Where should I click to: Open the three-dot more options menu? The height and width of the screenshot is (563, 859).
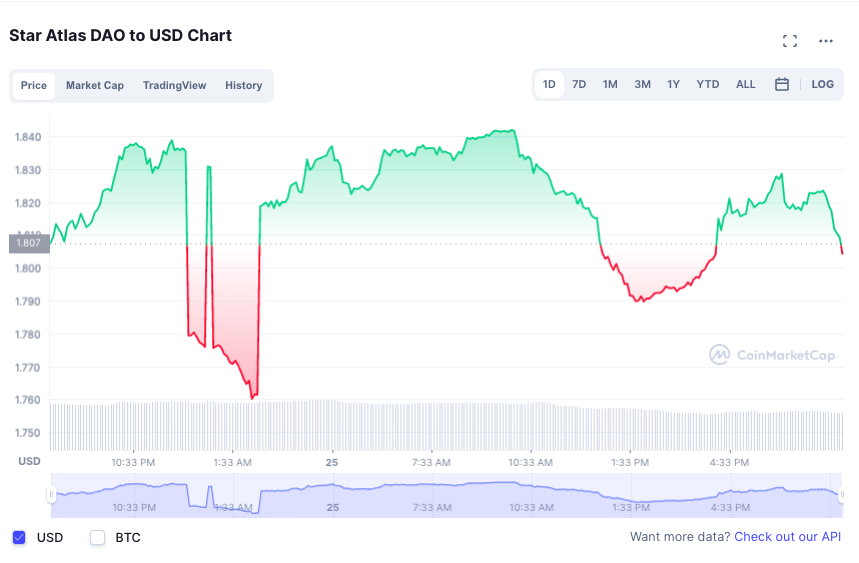(x=826, y=41)
